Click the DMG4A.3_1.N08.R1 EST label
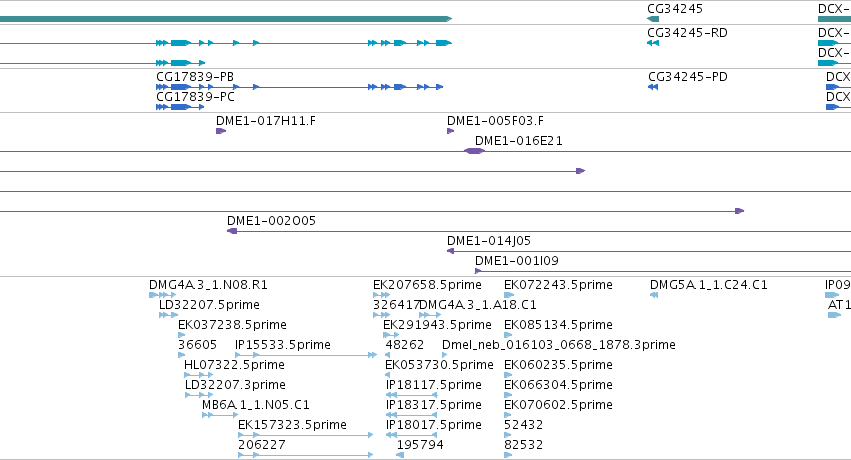Image resolution: width=851 pixels, height=460 pixels. [x=208, y=285]
